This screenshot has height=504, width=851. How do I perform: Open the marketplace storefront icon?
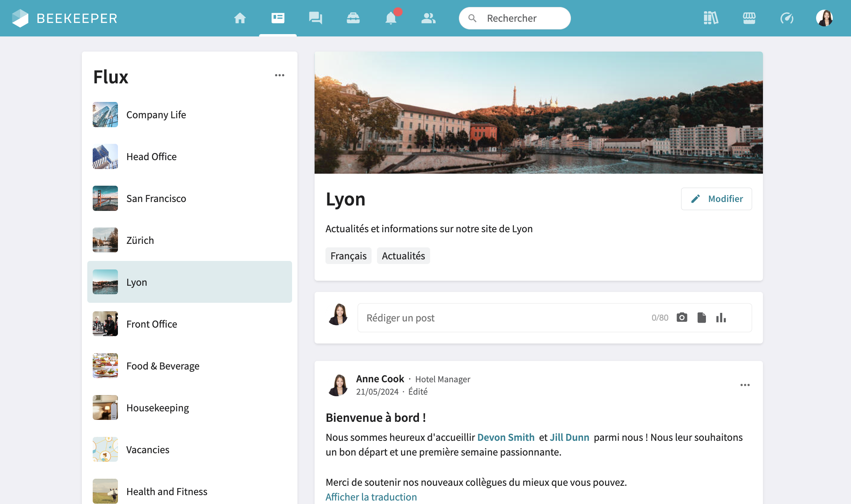pos(749,18)
